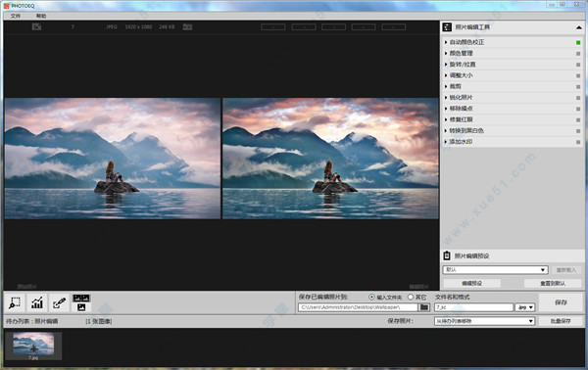Open the 文件 menu
The width and height of the screenshot is (588, 370).
point(16,16)
